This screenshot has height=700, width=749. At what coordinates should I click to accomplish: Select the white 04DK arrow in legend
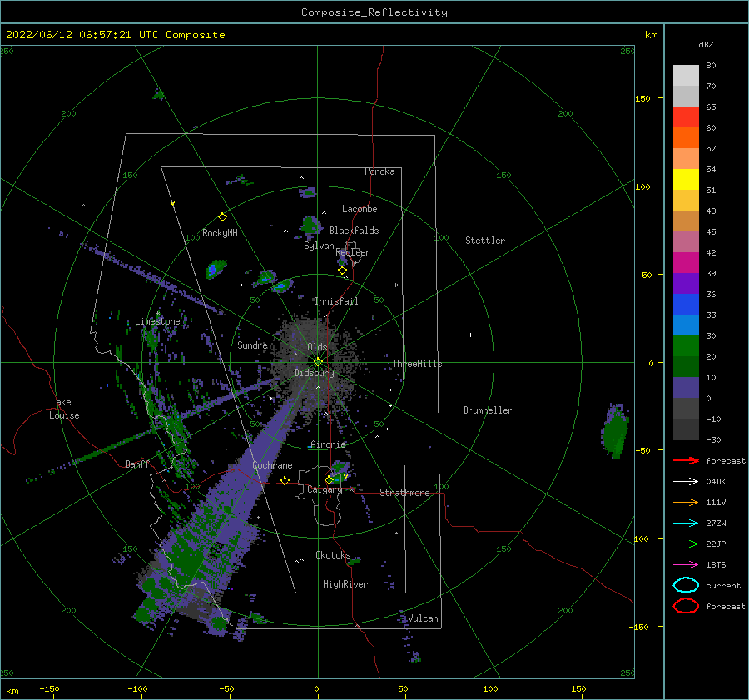686,481
